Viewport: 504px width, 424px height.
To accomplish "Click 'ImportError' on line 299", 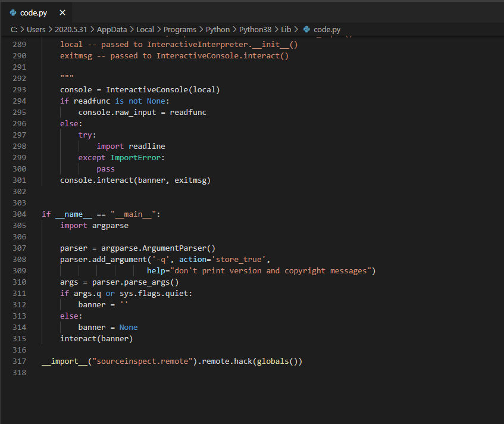I will click(x=135, y=158).
